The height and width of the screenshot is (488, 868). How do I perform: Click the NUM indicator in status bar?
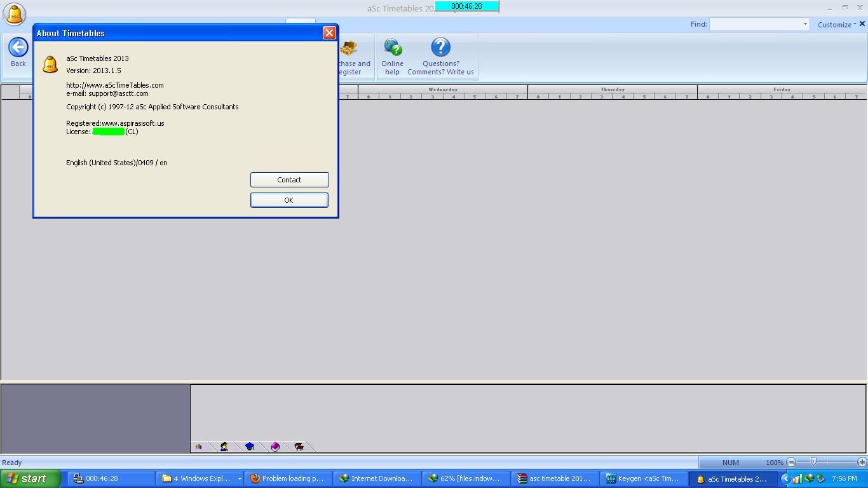731,463
